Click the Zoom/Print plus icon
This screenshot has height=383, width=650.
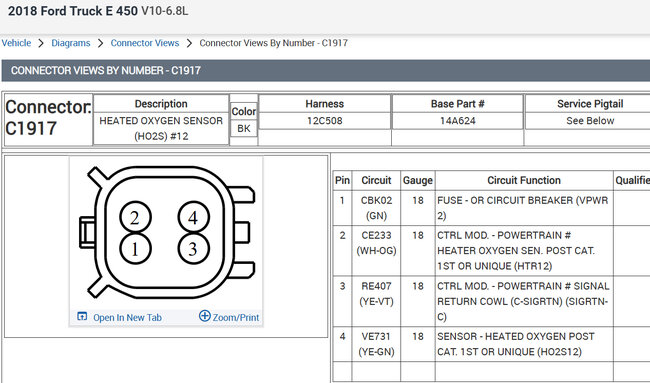click(205, 316)
